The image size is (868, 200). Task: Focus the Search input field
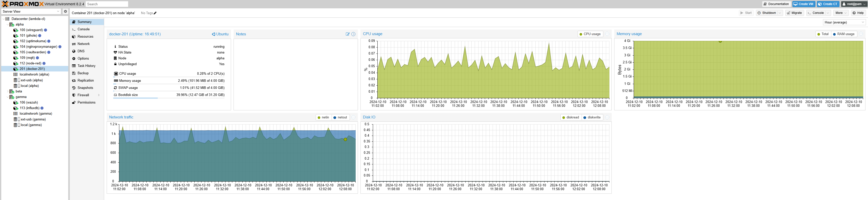click(x=107, y=4)
